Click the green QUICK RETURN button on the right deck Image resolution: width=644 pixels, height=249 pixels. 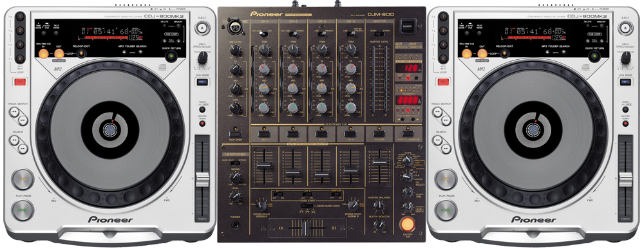[594, 56]
